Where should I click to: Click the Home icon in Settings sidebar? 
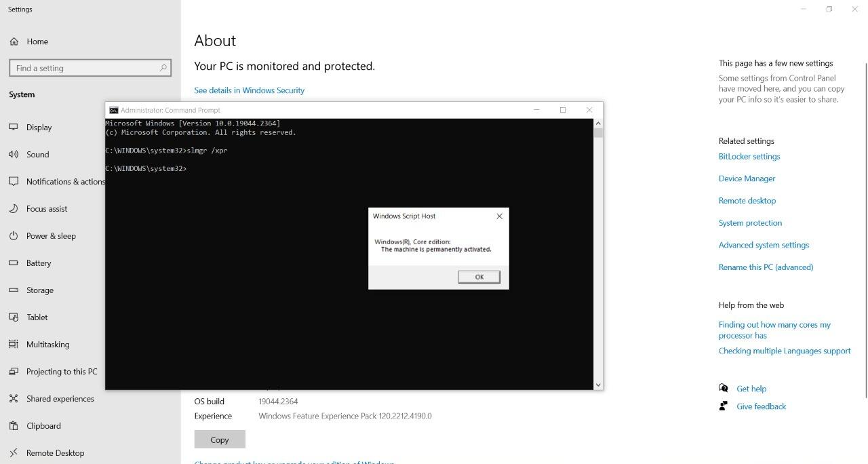[14, 41]
